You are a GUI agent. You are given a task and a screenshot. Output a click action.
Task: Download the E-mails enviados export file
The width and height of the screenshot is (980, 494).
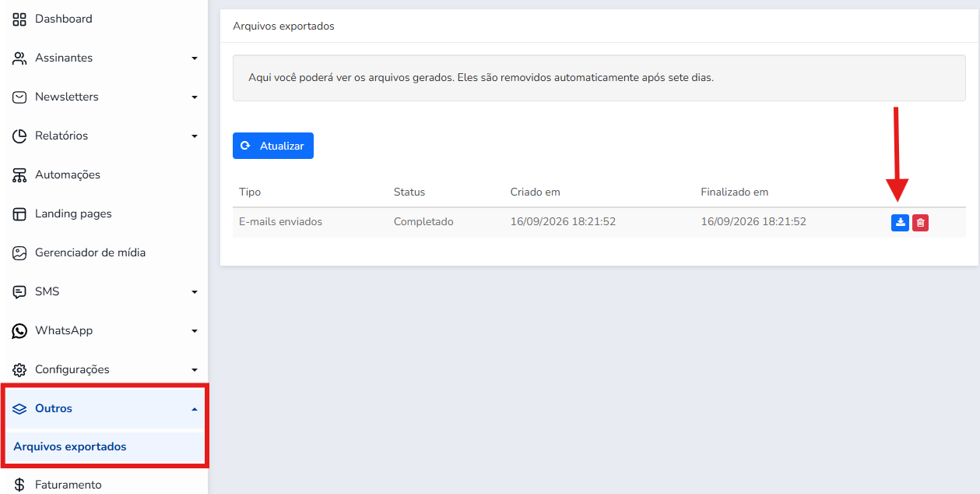900,222
